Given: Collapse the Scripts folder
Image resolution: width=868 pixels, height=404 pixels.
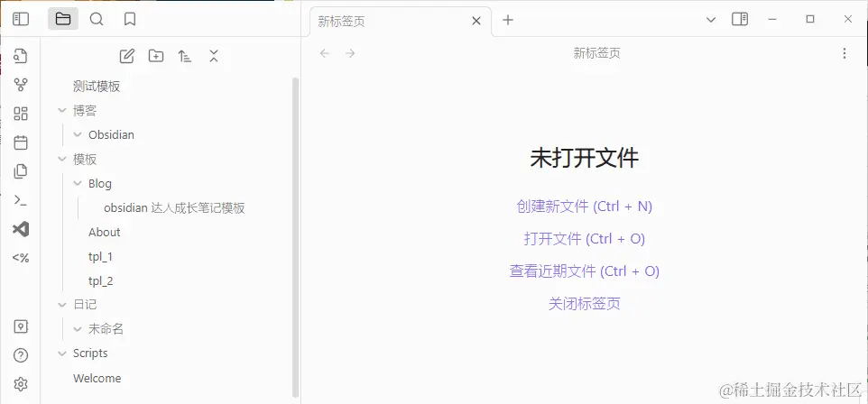Looking at the screenshot, I should (62, 353).
